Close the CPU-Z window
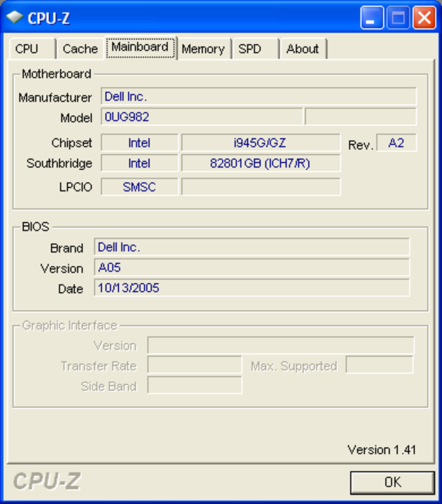 tap(425, 17)
